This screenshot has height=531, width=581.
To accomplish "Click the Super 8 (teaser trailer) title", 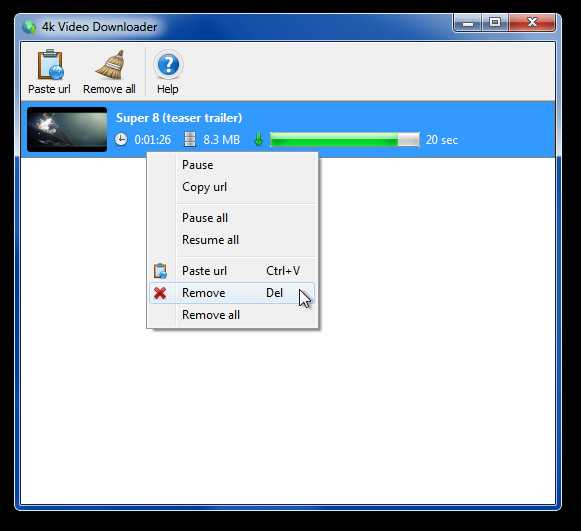I will (x=179, y=118).
